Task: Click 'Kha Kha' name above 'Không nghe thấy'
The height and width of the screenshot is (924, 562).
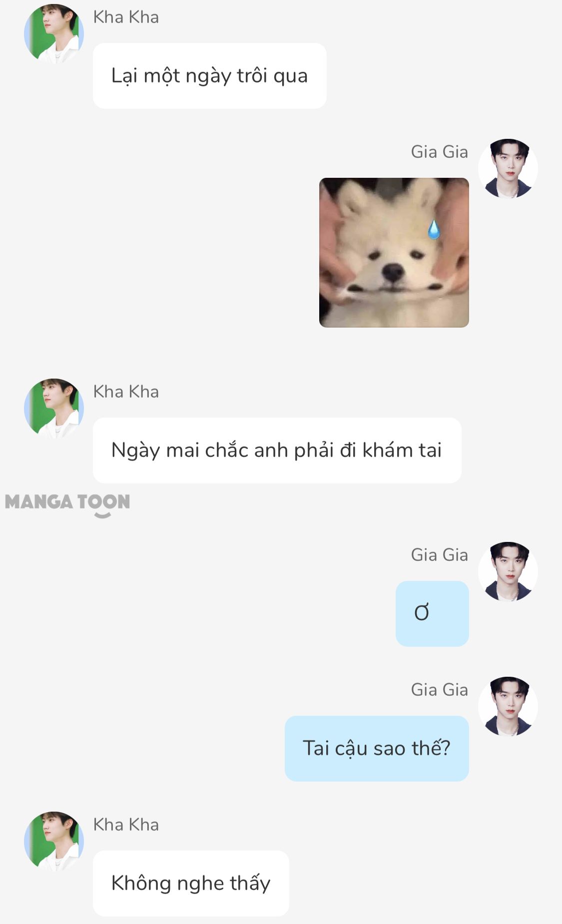Action: tap(126, 825)
